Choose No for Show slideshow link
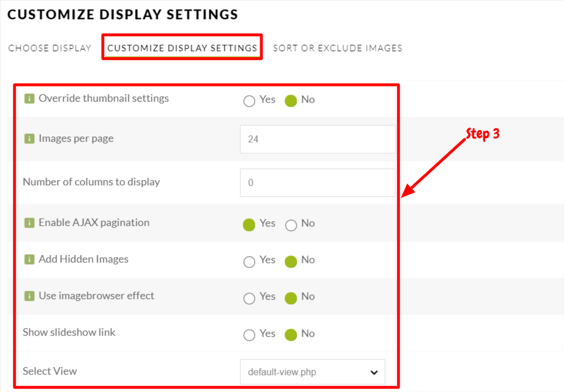Screen dimensions: 564x392 click(290, 335)
